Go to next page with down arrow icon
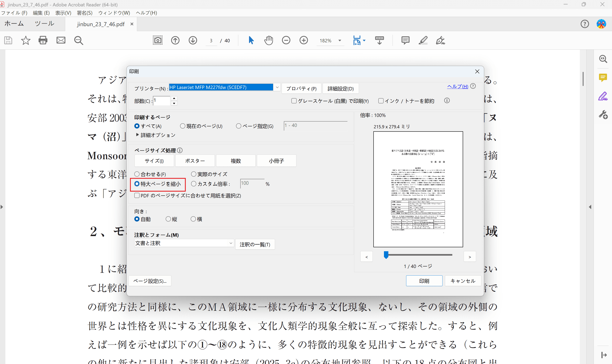Viewport: 612px width, 364px height. point(193,40)
